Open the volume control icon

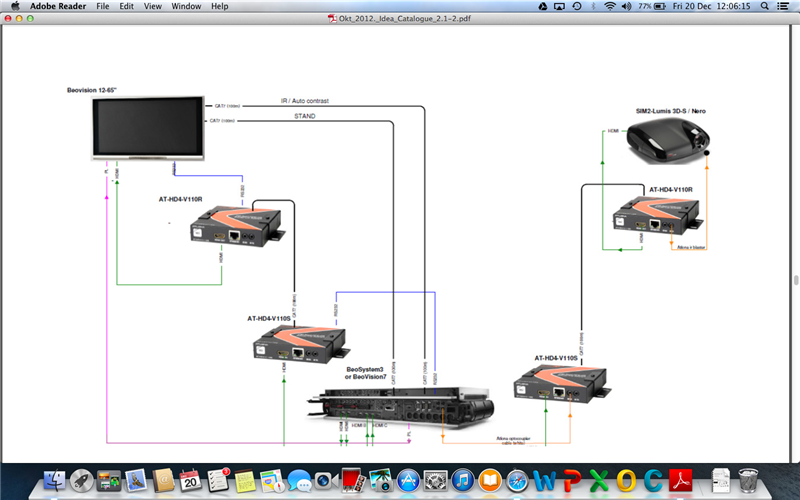[x=627, y=6]
